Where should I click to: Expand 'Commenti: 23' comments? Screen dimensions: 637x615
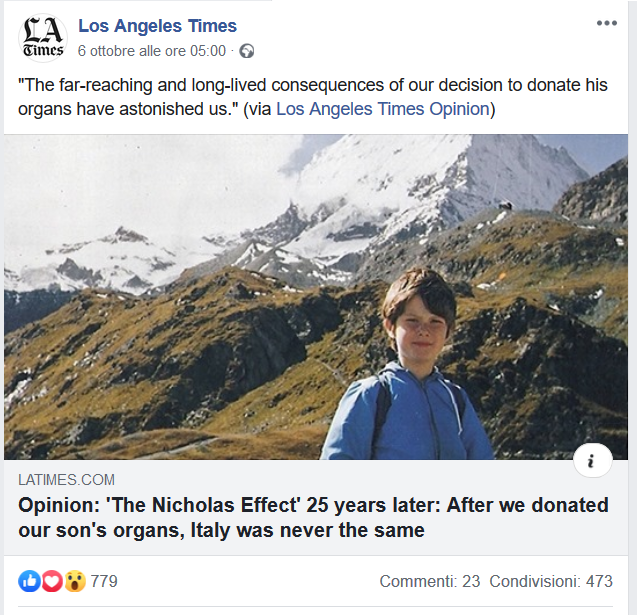click(x=430, y=581)
